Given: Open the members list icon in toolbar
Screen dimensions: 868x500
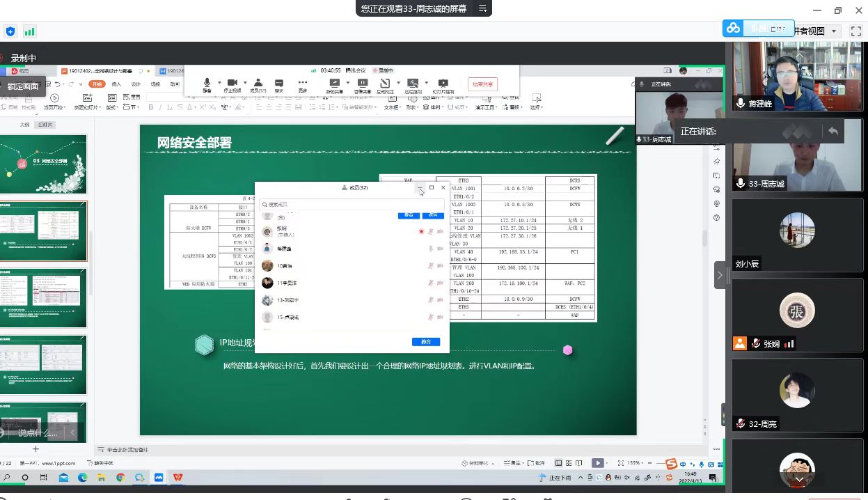Looking at the screenshot, I should 258,83.
